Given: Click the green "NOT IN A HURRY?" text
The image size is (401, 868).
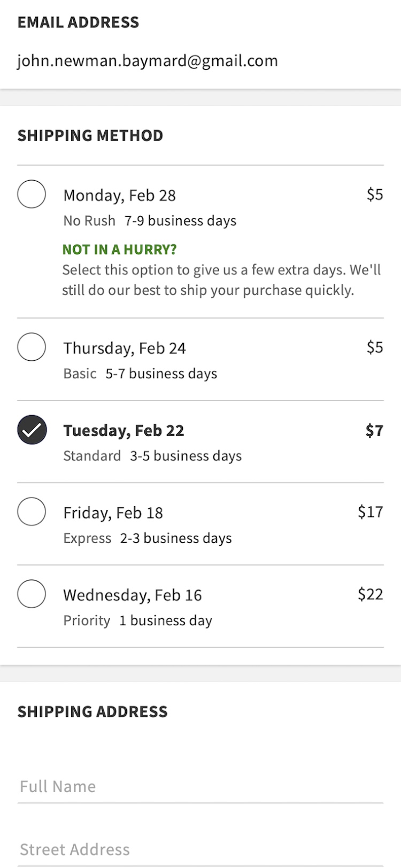Looking at the screenshot, I should coord(119,250).
